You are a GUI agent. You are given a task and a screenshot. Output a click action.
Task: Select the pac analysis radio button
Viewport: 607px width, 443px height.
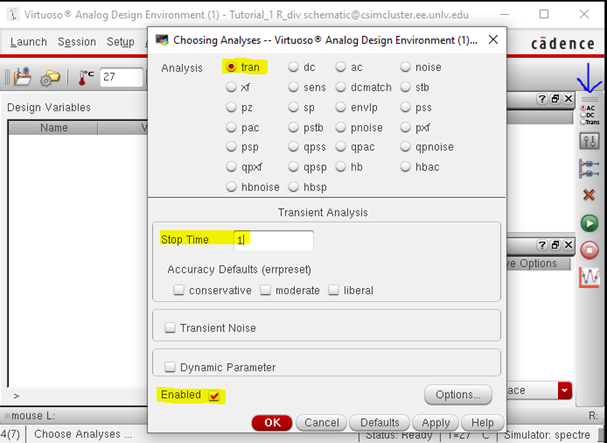click(x=231, y=127)
